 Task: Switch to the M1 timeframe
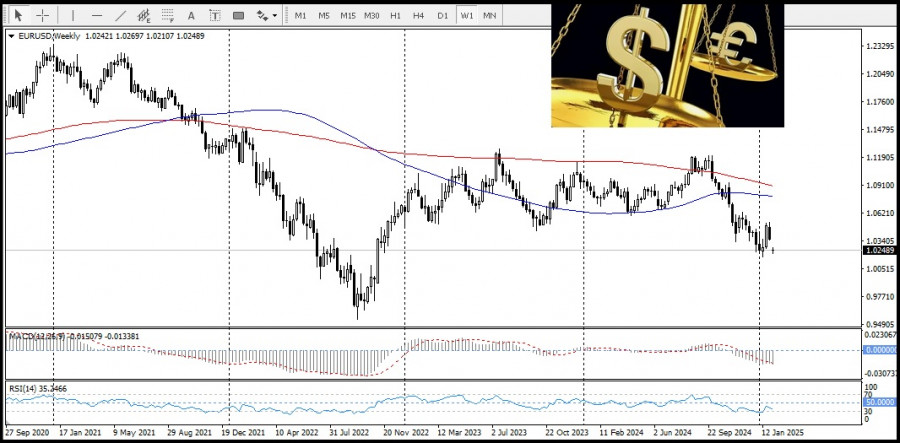point(300,15)
